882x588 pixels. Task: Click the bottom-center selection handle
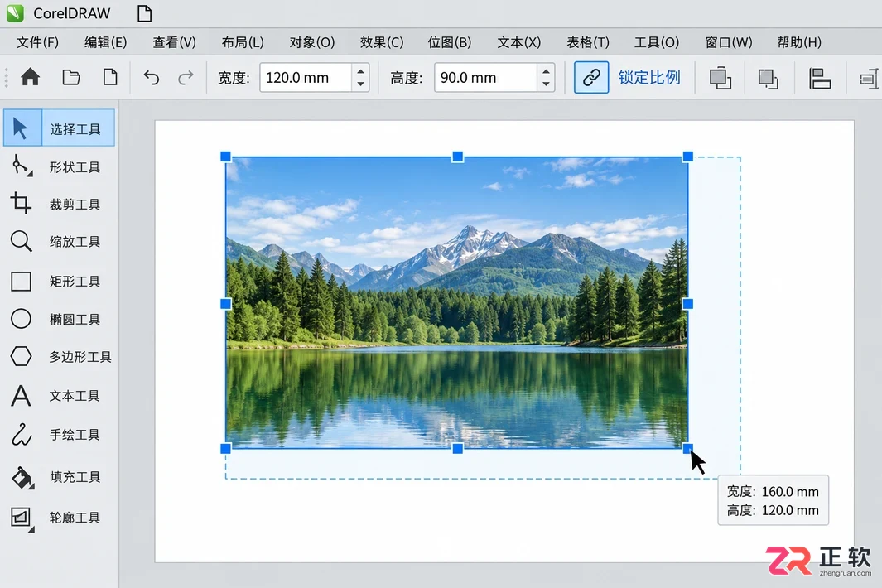coord(458,449)
